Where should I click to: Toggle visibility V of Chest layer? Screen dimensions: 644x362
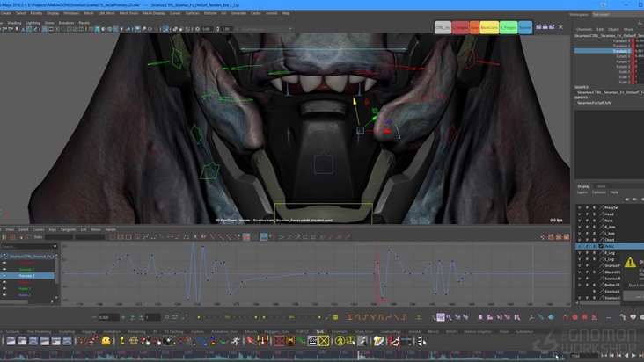pos(580,240)
